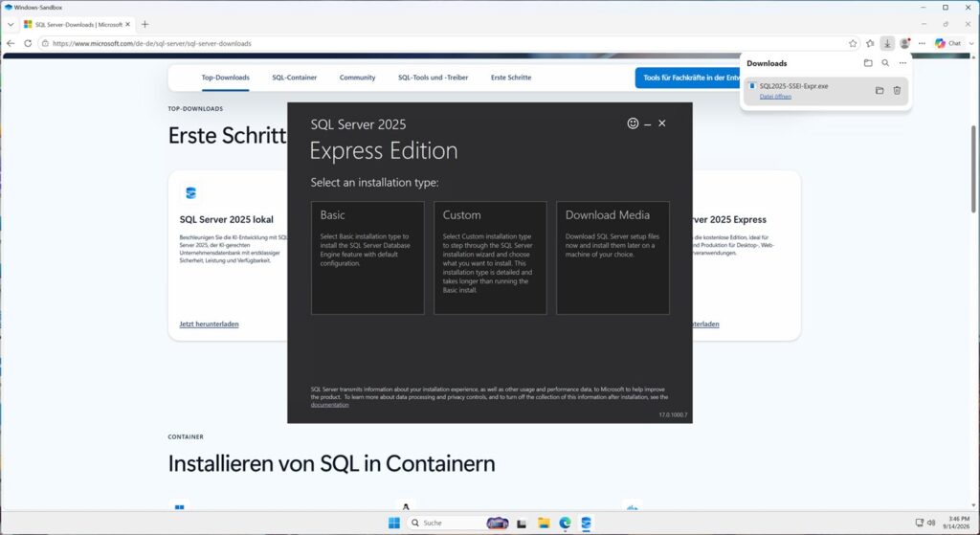The image size is (980, 535).
Task: Click the page vertical scrollbar thumb
Action: point(972,168)
